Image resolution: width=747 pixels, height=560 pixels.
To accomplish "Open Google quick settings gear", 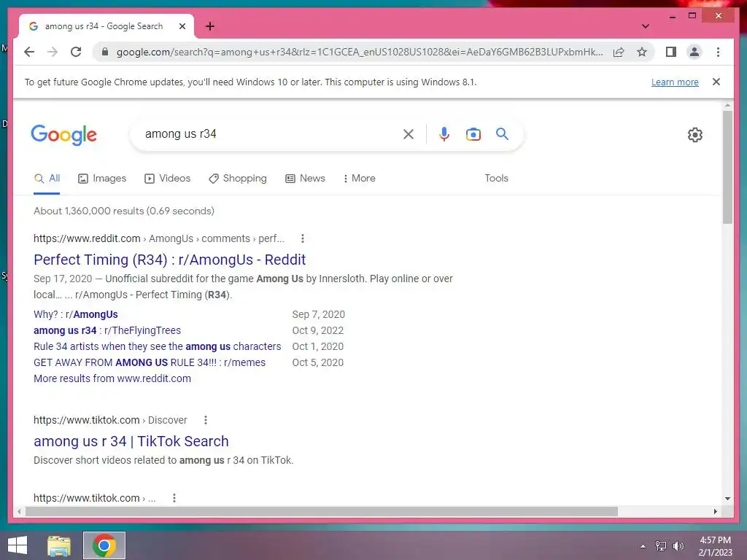I will point(695,135).
